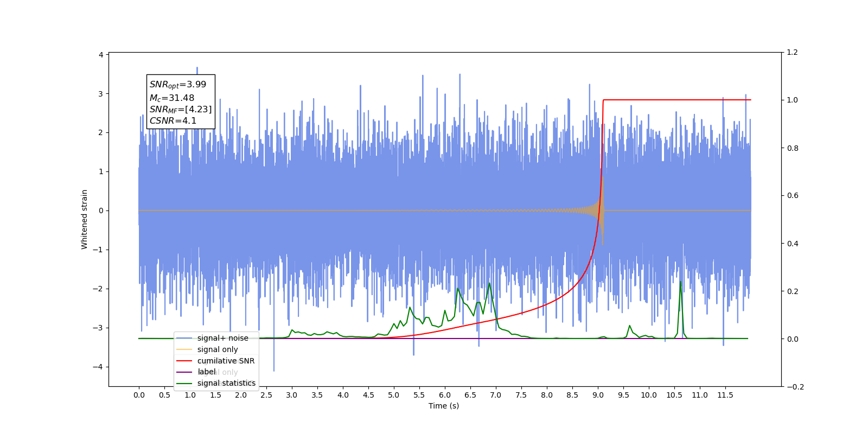Viewport: 868px width, 434px height.
Task: Click right y-axis tick label 0.4
Action: pyautogui.click(x=793, y=244)
